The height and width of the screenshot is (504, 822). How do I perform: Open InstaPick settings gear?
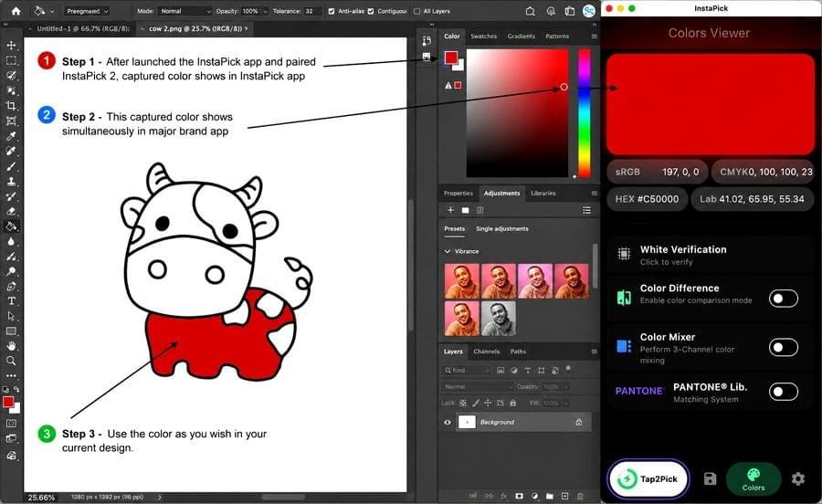pos(798,478)
